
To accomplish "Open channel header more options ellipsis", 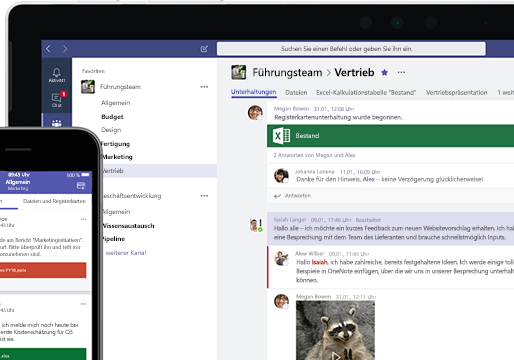I will click(401, 72).
